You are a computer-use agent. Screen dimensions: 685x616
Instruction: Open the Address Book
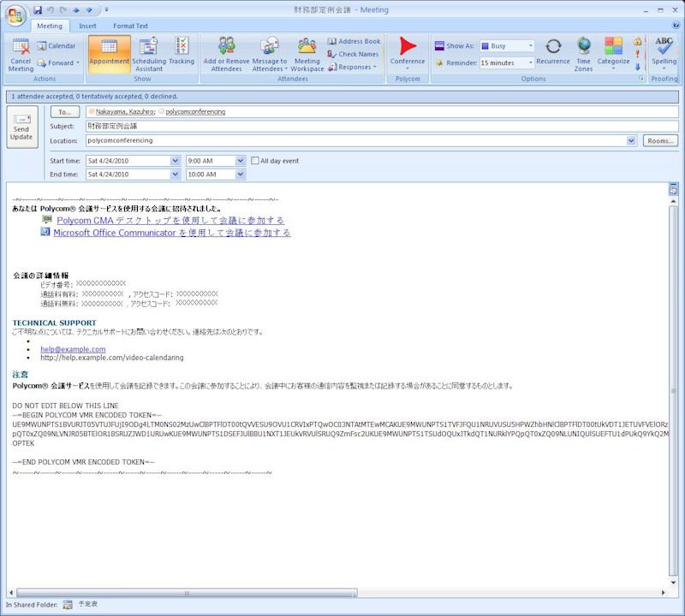point(354,41)
